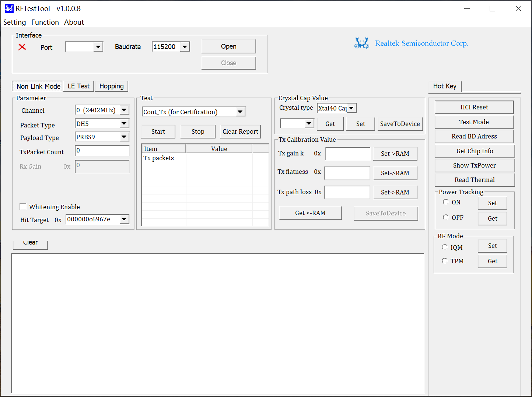Screen dimensions: 532x397
Task: Click the Tx gain k input field
Action: [347, 154]
